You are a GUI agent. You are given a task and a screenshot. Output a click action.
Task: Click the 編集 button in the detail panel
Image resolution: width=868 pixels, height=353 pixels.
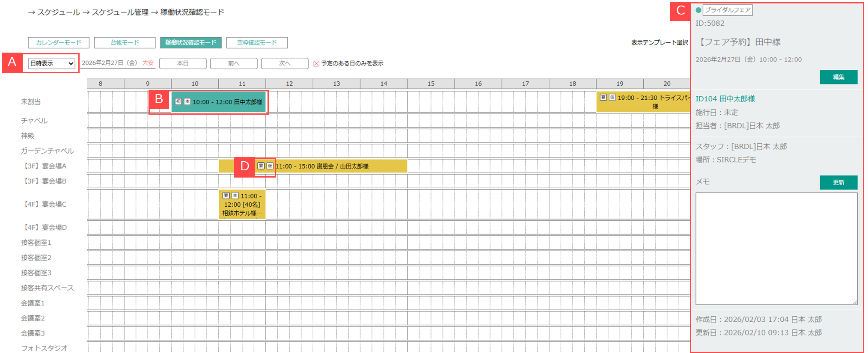pos(838,77)
